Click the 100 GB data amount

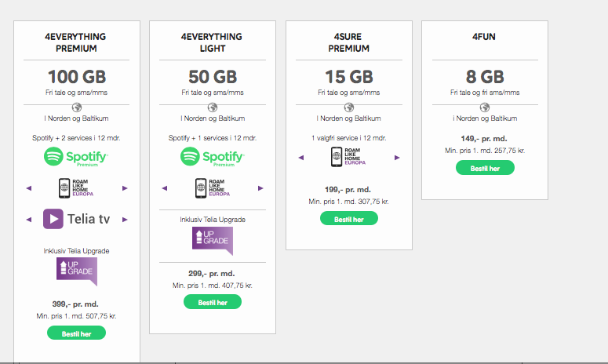pos(77,77)
